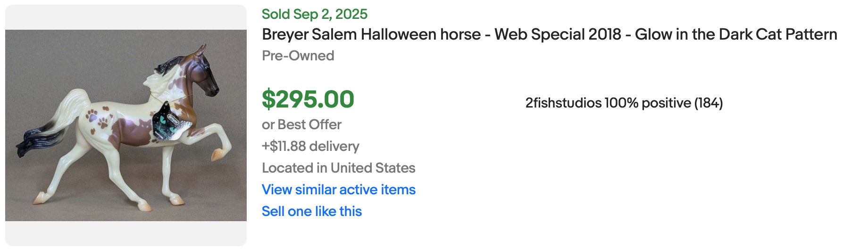The width and height of the screenshot is (868, 249).
Task: Click the Sell one like this link
Action: (311, 211)
